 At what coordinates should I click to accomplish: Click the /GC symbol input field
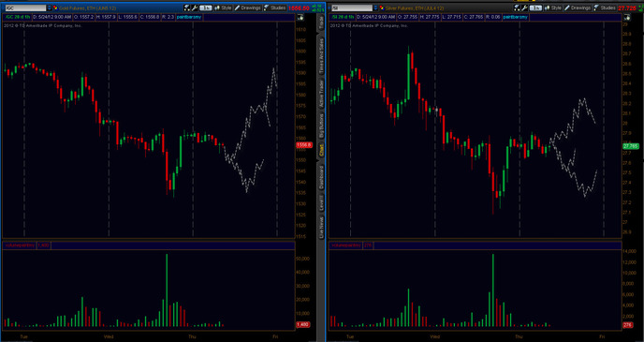tap(25, 7)
